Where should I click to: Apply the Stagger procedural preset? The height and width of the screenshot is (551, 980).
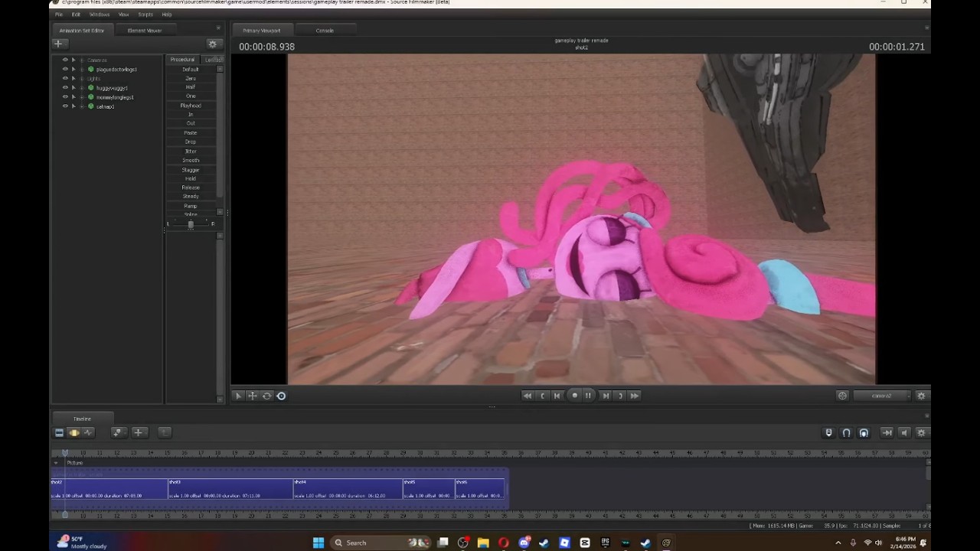[191, 169]
